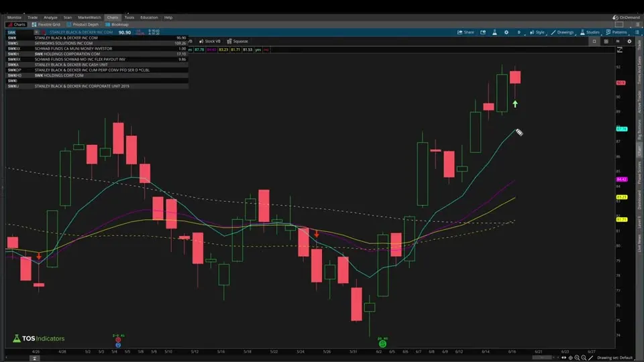Switch to the Analyze tab
644x362 pixels.
50,17
